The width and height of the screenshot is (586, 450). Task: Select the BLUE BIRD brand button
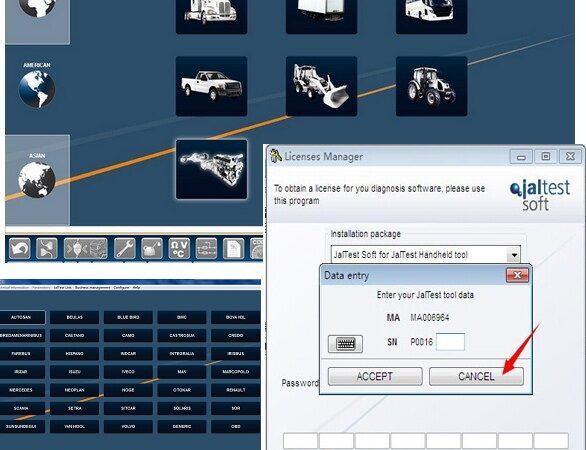(128, 317)
